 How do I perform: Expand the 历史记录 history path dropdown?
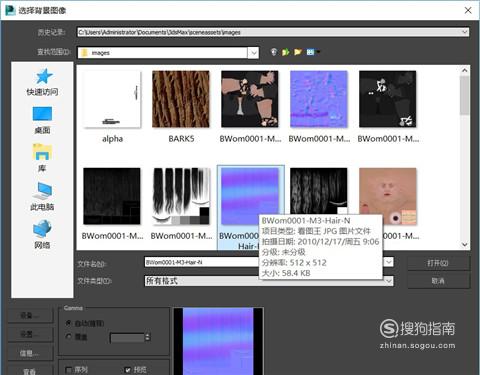465,32
